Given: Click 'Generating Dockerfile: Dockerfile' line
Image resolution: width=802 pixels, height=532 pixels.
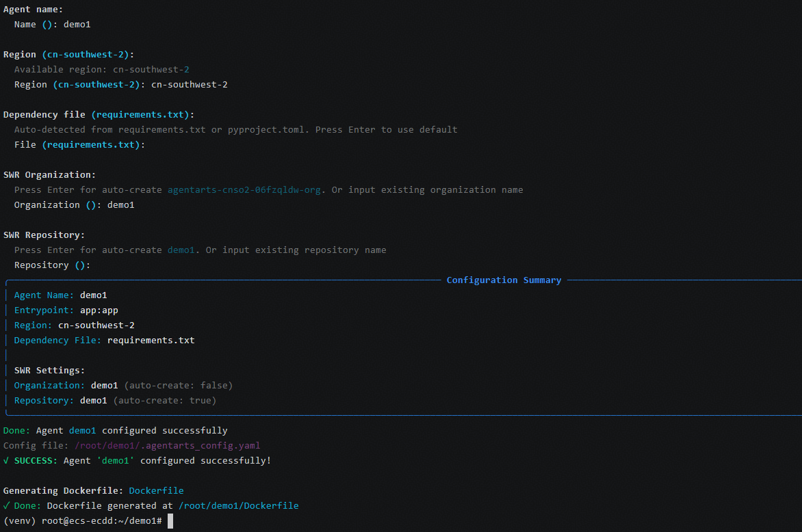Looking at the screenshot, I should pyautogui.click(x=94, y=490).
